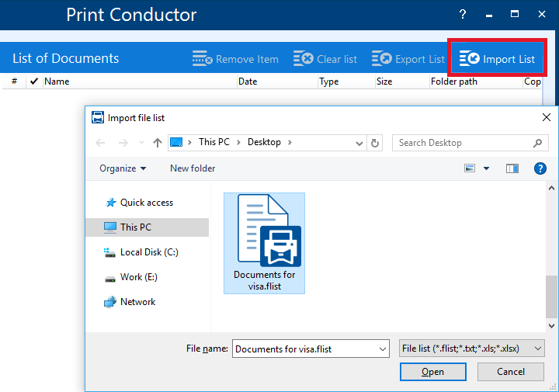Select Local Disk (C:) in sidebar
The height and width of the screenshot is (392, 559).
pyautogui.click(x=149, y=252)
